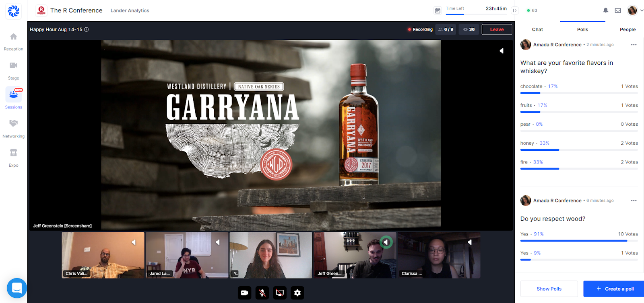Viewport: 644px width, 303px height.
Task: View the 6/9 participants count
Action: click(x=446, y=29)
